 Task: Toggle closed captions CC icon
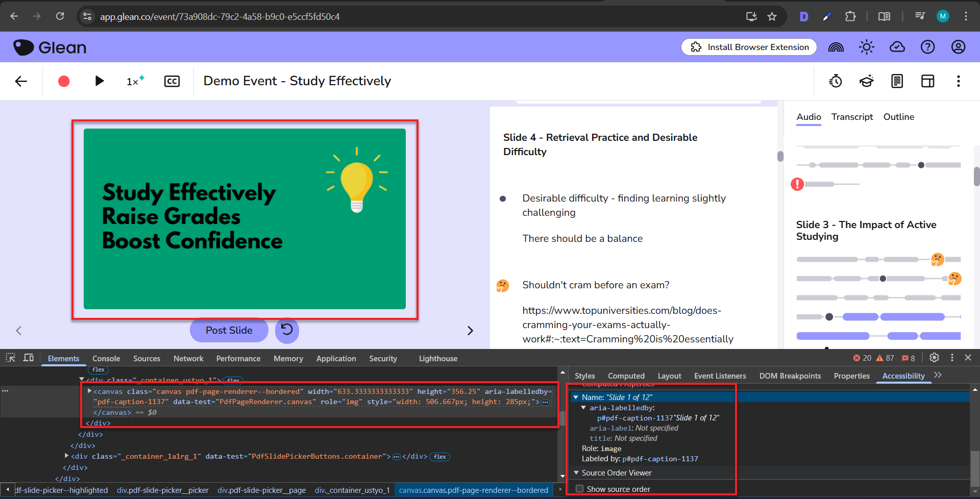172,81
